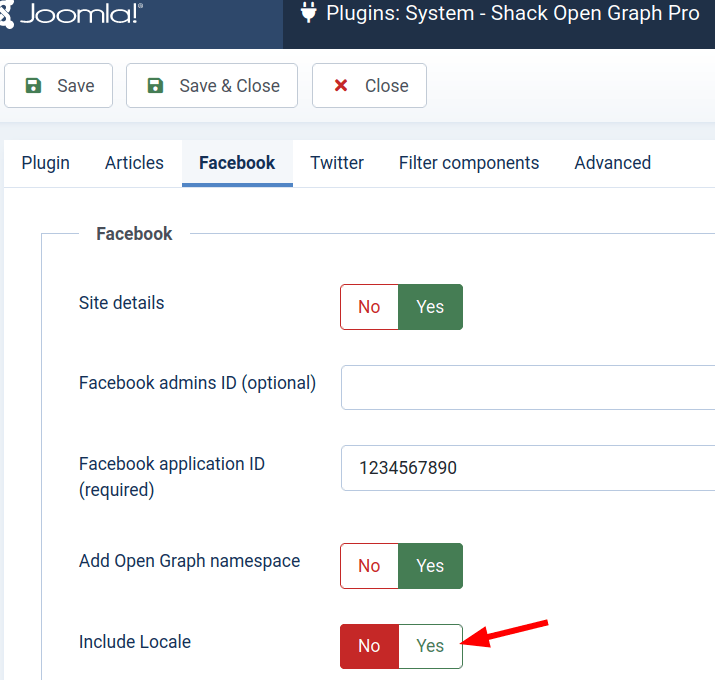Click the Save button label
This screenshot has height=680, width=715.
[76, 86]
